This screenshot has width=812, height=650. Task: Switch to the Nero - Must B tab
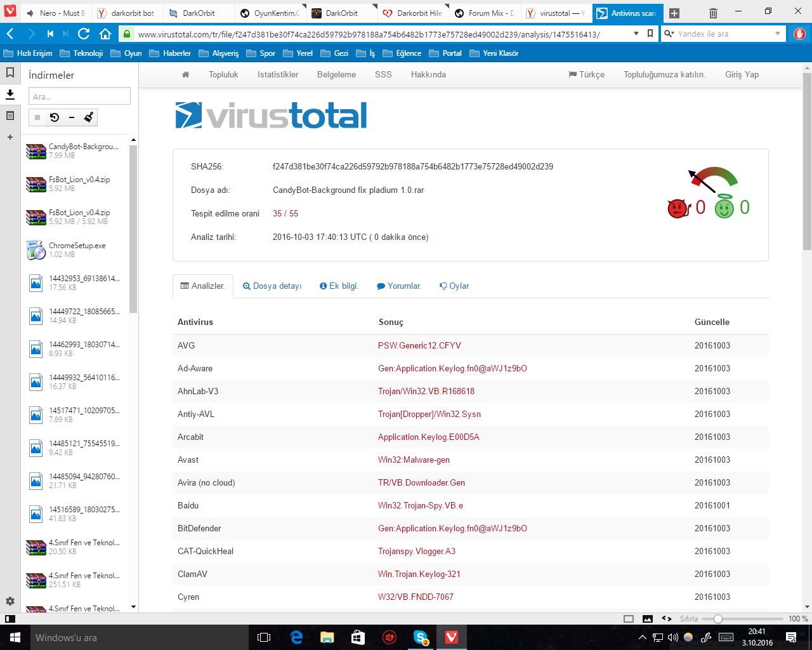[x=55, y=13]
